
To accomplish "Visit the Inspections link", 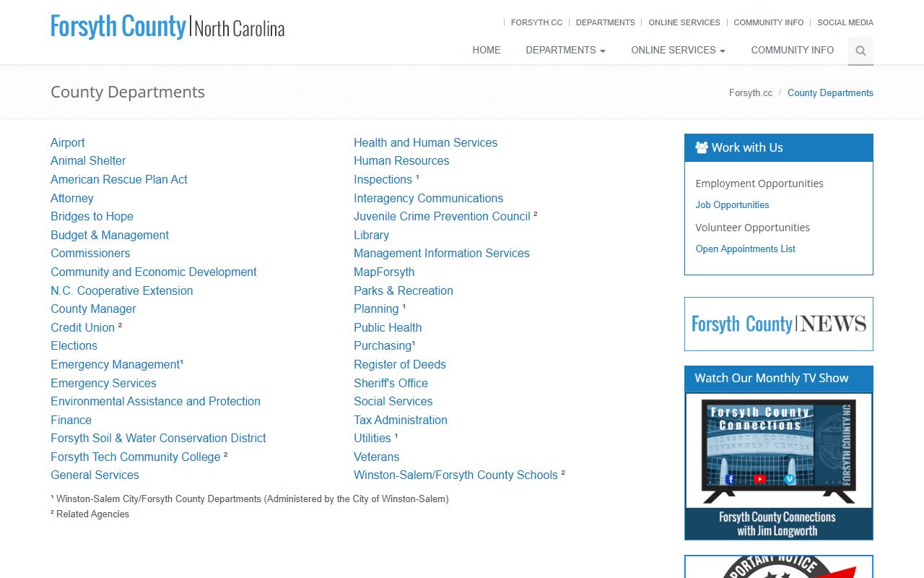I will point(383,179).
